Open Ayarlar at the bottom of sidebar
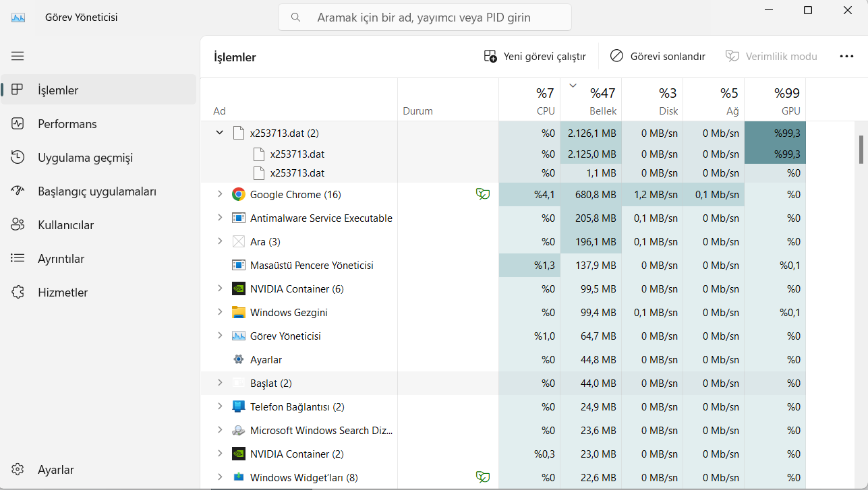 coord(98,470)
